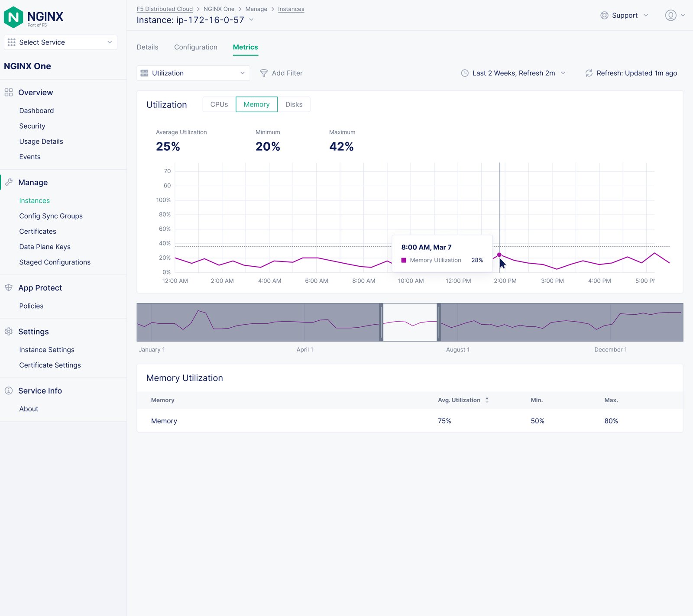
Task: Click the Utilization server icon in dropdown
Action: (x=144, y=73)
